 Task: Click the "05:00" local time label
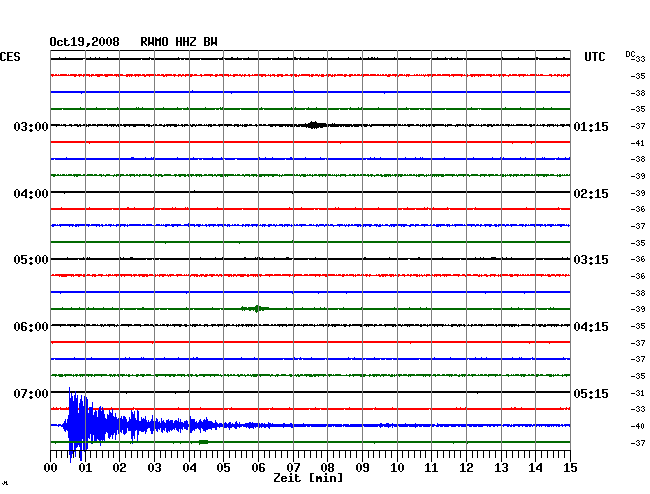pos(31,260)
